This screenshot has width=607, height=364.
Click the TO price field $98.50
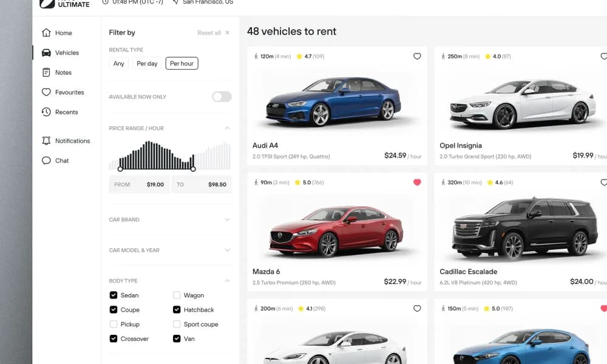(202, 184)
